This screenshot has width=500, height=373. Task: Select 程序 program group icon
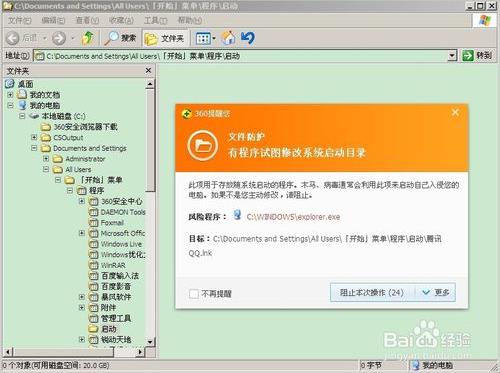click(x=82, y=191)
